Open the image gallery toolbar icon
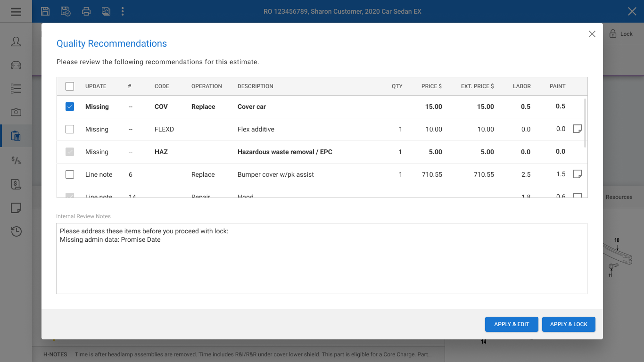 point(106,11)
